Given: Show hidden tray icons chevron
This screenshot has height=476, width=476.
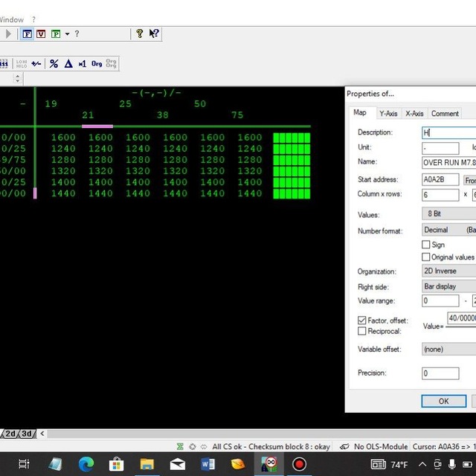Looking at the screenshot, I should [x=422, y=464].
